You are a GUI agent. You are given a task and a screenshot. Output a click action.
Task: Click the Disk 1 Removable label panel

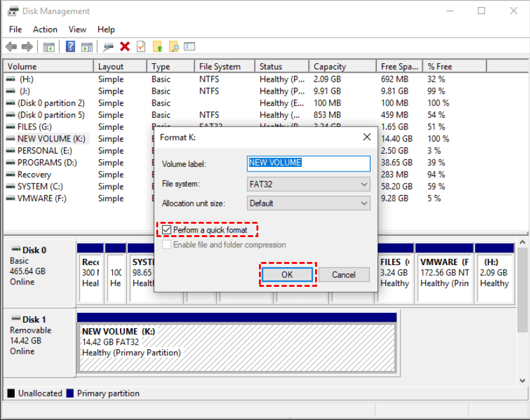(x=39, y=342)
